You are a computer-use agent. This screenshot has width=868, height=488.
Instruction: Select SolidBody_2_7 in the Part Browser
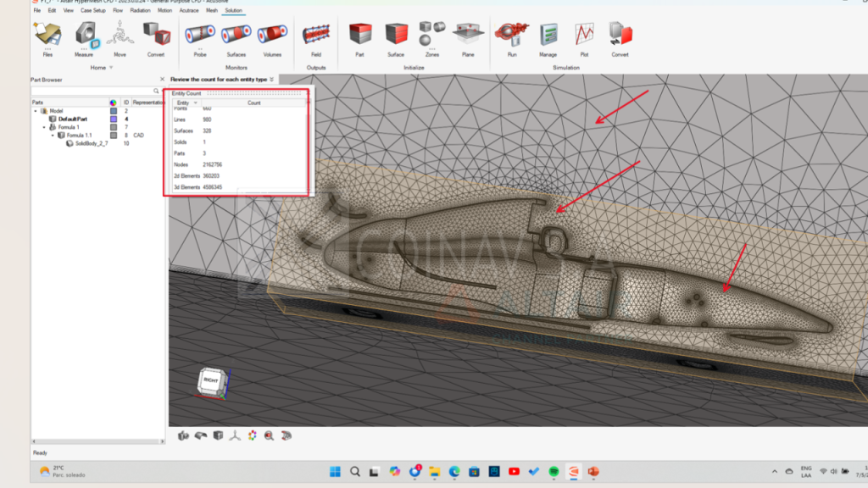coord(92,143)
